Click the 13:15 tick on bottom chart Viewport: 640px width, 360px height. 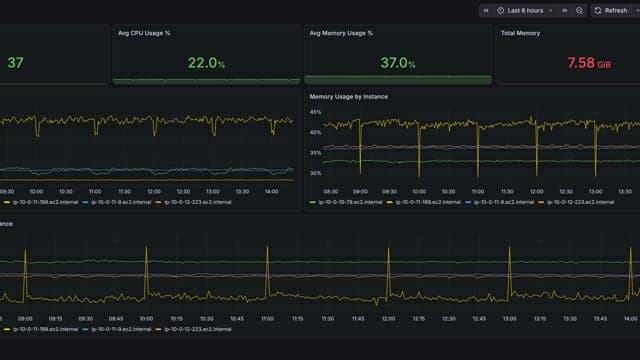(540, 318)
